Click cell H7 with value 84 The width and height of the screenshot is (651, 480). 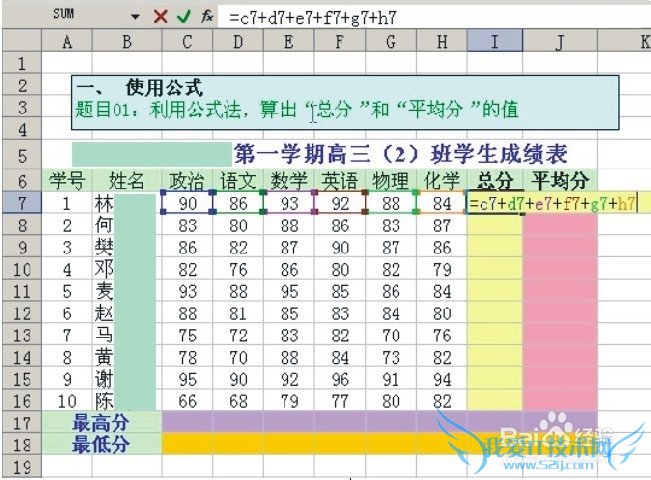442,203
